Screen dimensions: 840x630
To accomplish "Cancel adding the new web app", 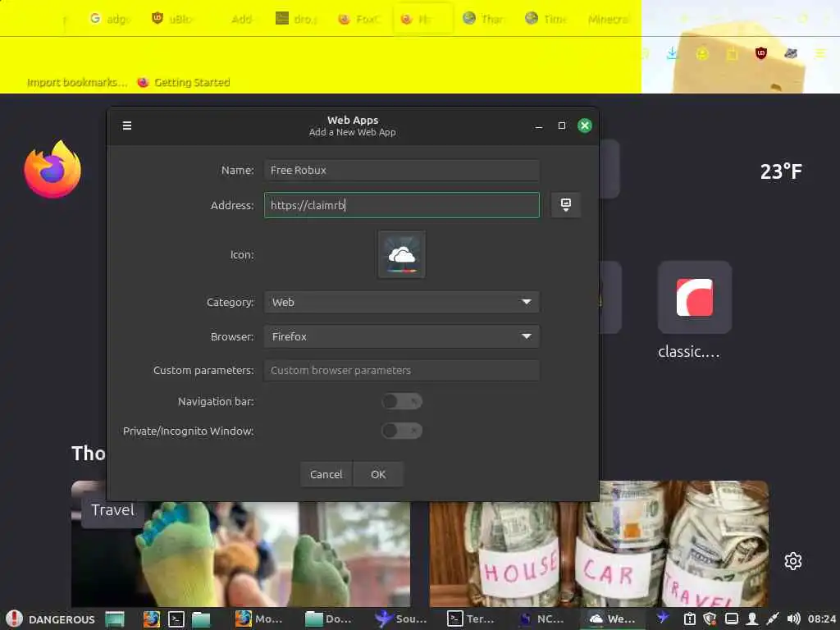I will click(326, 474).
